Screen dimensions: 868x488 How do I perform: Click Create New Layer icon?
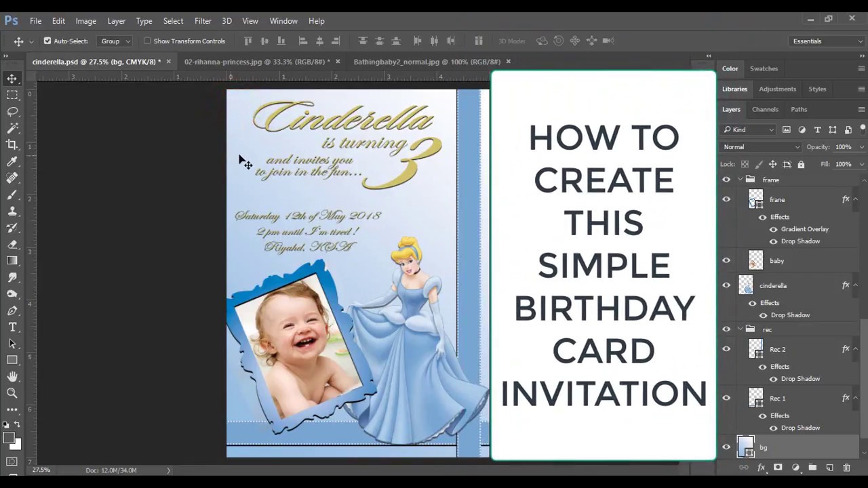pos(829,468)
